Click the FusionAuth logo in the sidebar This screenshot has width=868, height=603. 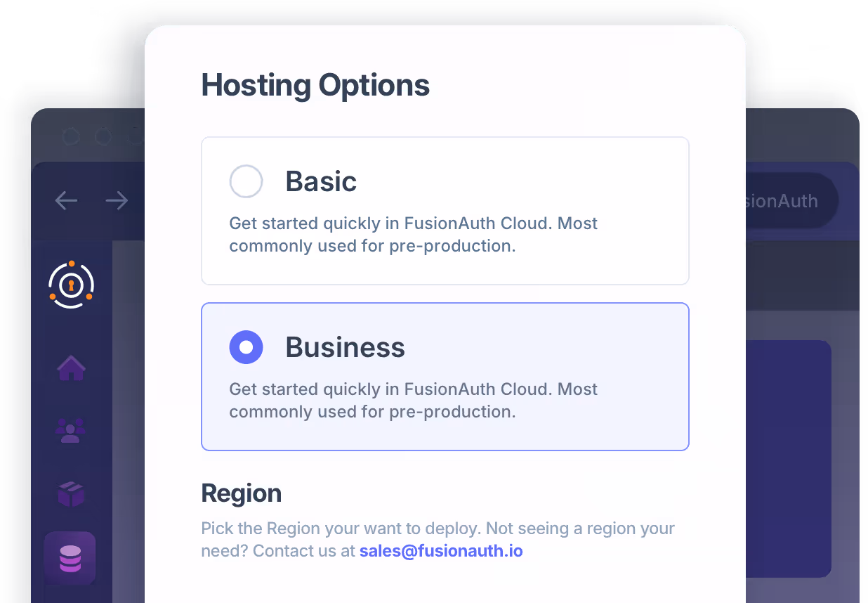(71, 285)
